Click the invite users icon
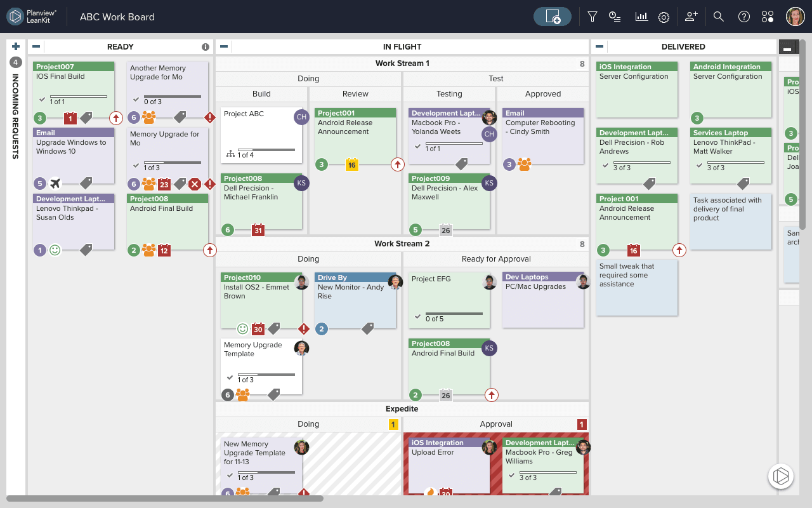Screen dimensions: 812x508 691,17
